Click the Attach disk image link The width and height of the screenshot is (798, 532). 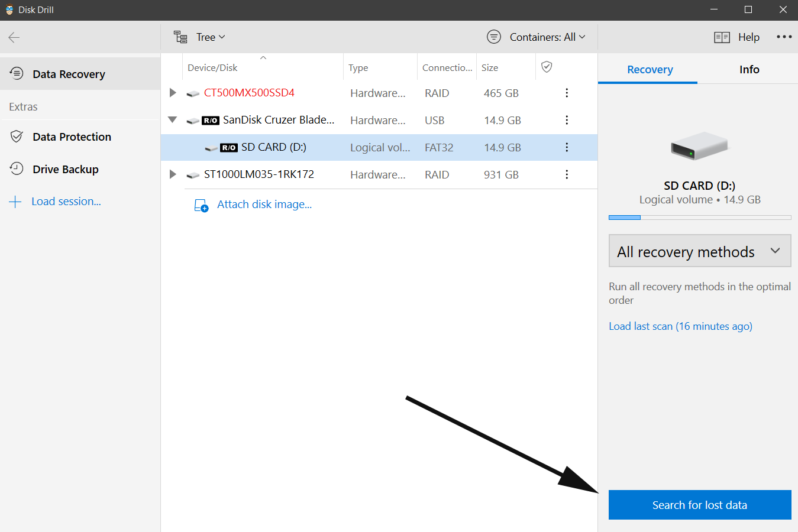[x=264, y=205]
